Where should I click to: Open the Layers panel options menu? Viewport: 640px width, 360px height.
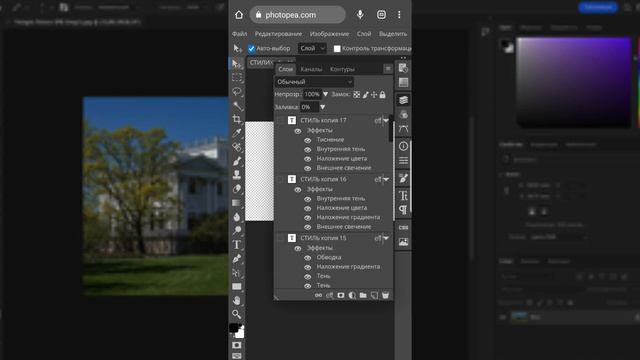(x=388, y=69)
